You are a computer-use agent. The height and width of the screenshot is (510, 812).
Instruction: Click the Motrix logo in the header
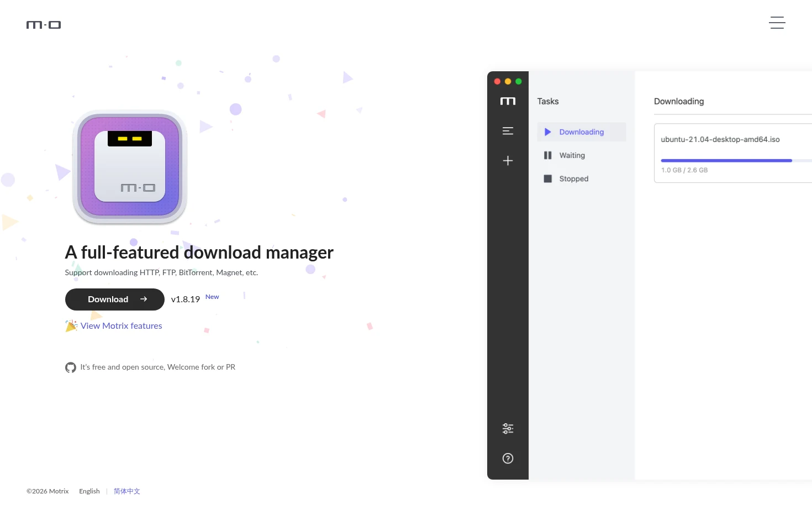pyautogui.click(x=44, y=25)
